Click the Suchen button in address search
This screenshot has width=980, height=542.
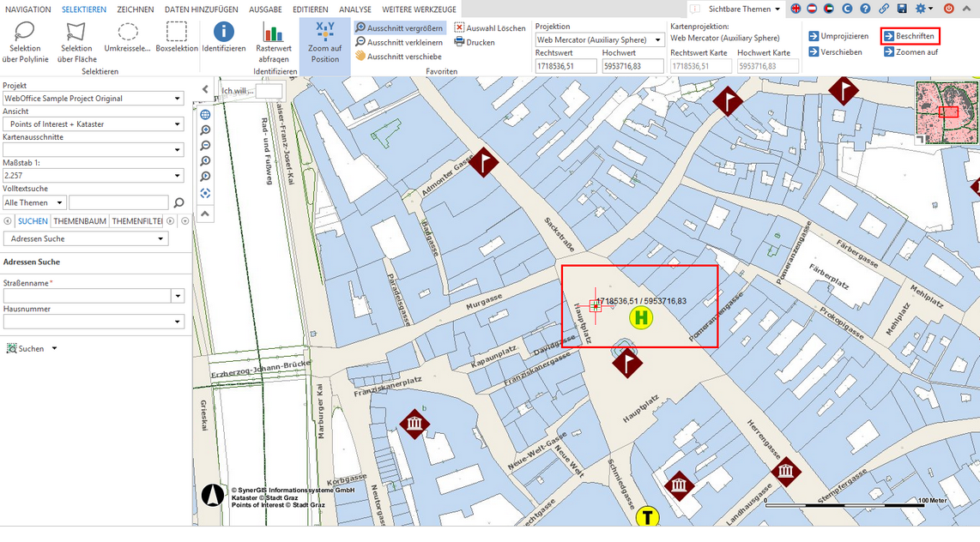coord(25,348)
